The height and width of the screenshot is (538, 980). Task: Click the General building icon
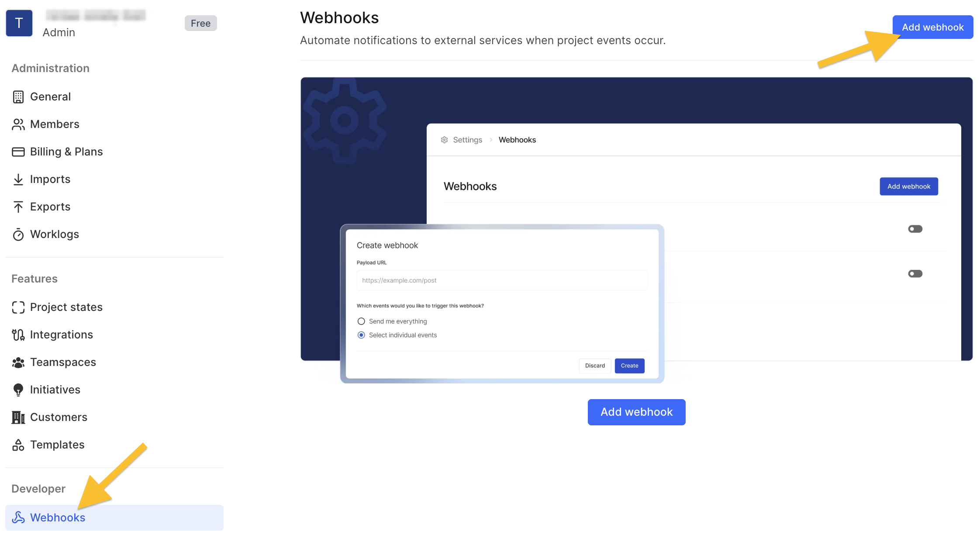18,97
